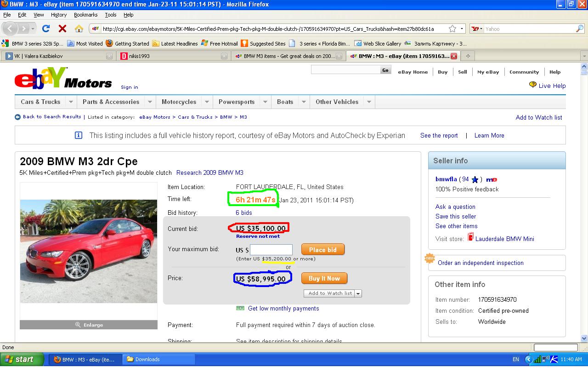Click the bmwfla seller name link
This screenshot has height=368, width=588.
[x=446, y=179]
